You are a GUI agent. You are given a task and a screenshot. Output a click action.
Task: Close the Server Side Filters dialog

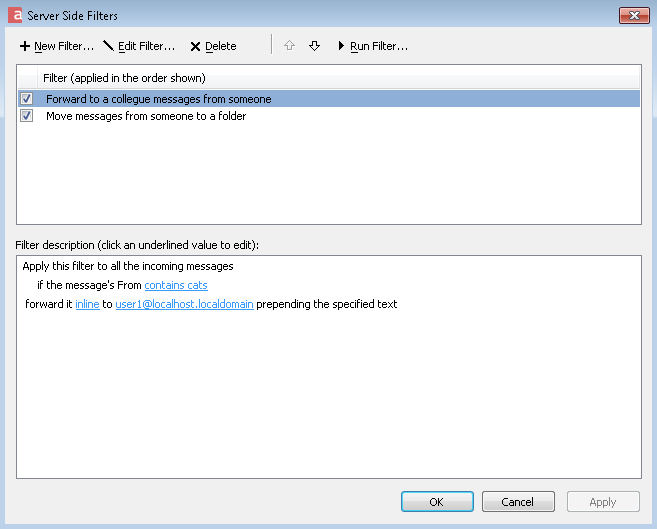[634, 15]
